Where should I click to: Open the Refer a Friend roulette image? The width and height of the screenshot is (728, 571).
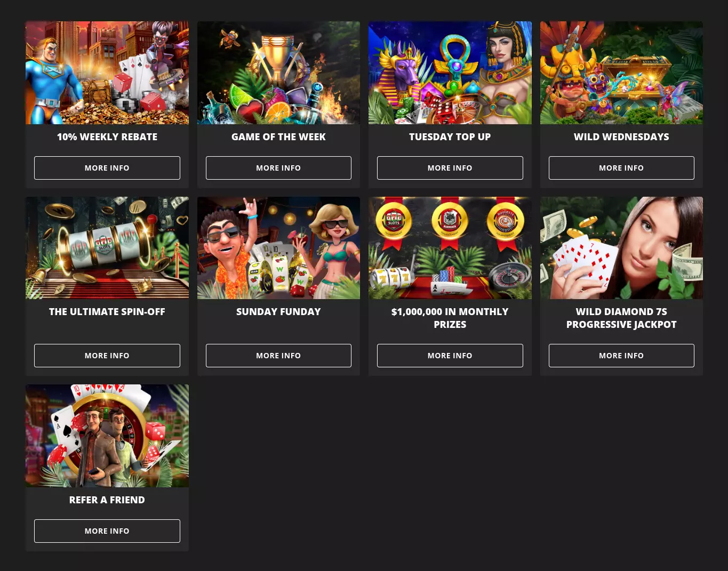[107, 436]
